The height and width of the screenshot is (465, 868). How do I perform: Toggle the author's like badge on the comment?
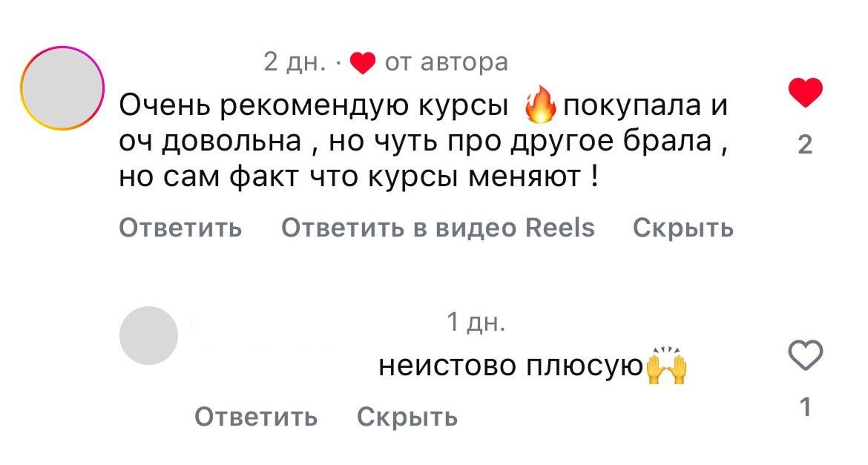tap(363, 62)
